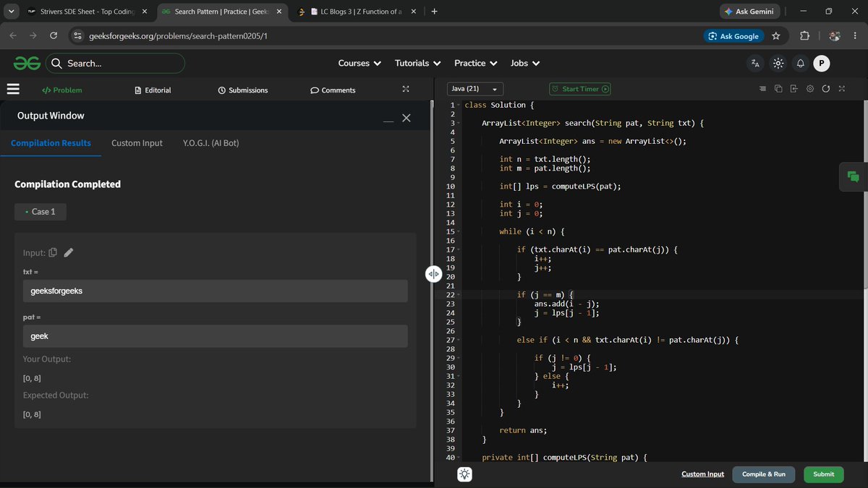The image size is (868, 488).
Task: Open the profile avatar P
Action: 821,64
